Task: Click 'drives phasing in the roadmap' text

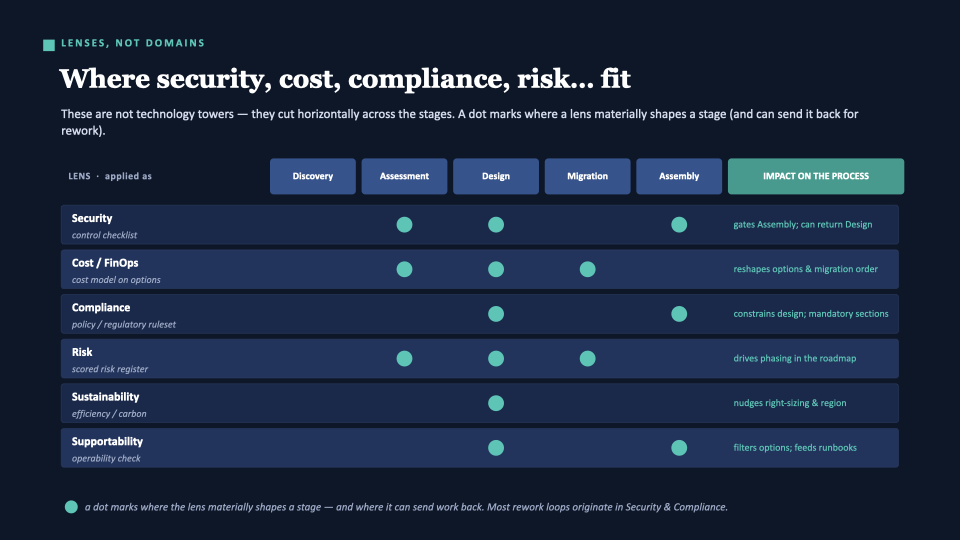Action: pyautogui.click(x=795, y=359)
